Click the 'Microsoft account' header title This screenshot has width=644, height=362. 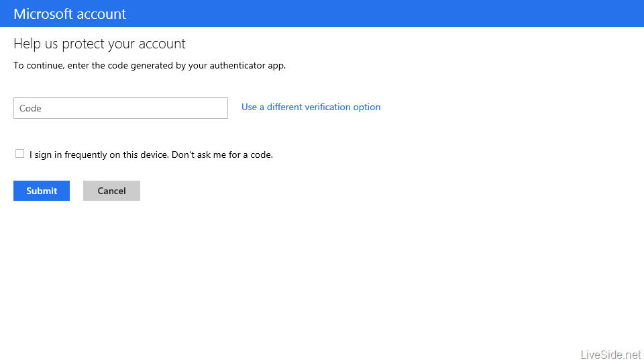[70, 13]
